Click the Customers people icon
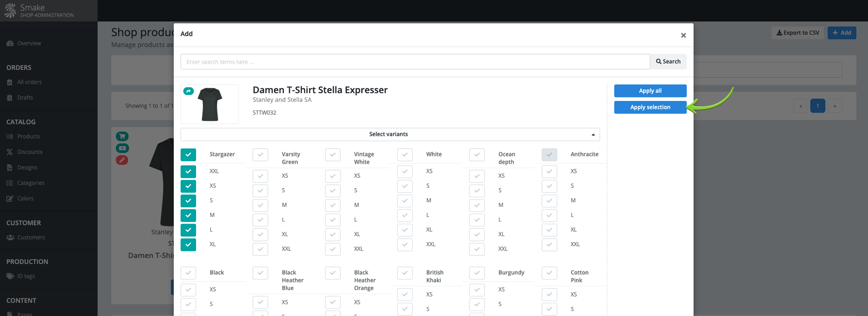Screen dimensions: 868x316 tap(10, 237)
